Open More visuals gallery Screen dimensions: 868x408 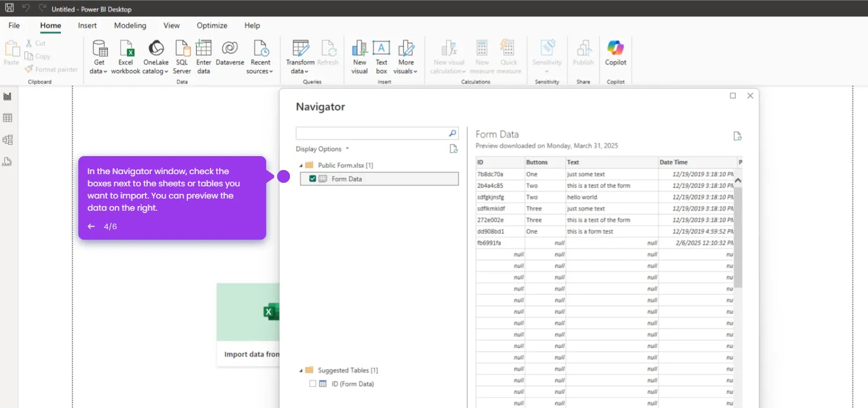click(x=406, y=57)
